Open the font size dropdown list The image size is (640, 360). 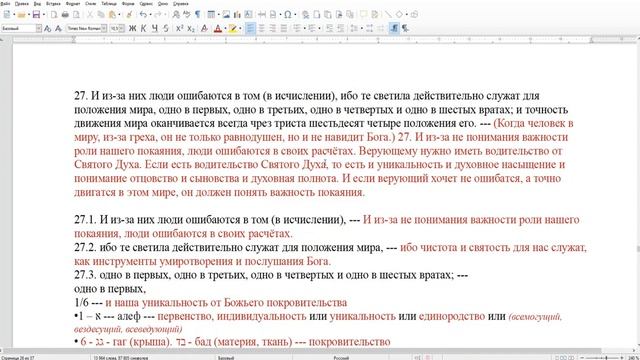click(122, 29)
